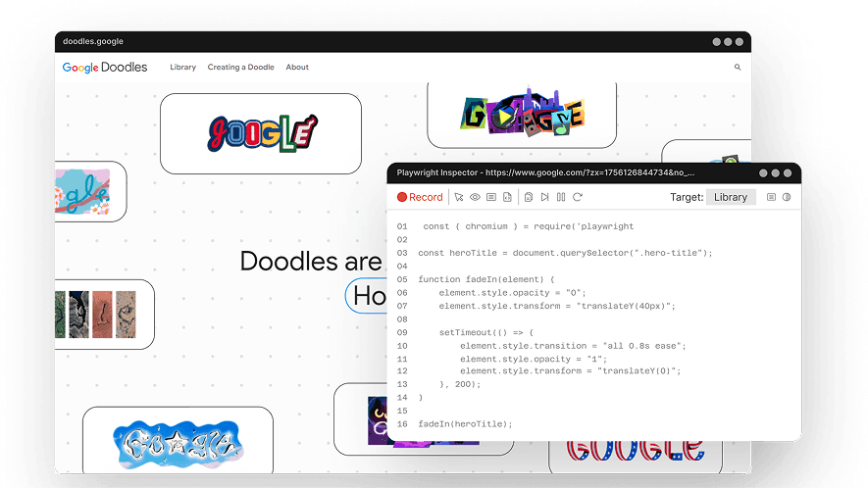Click the Pause icon in Inspector toolbar
Image resolution: width=868 pixels, height=488 pixels.
click(x=561, y=197)
